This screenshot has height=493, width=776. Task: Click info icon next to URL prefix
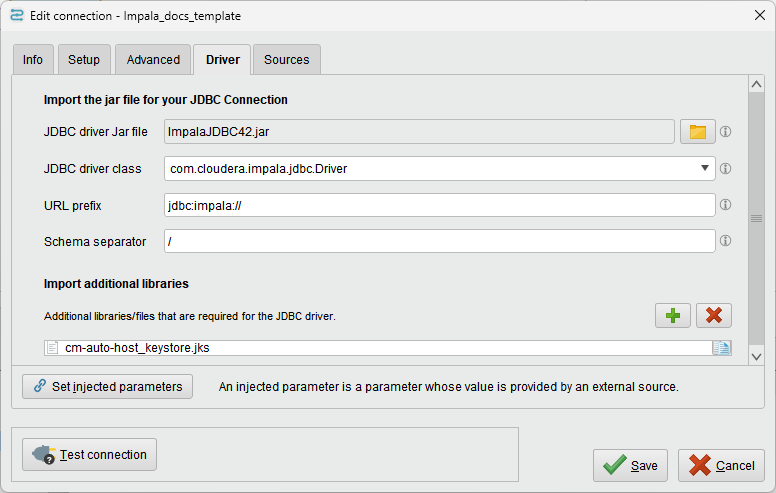coord(726,205)
